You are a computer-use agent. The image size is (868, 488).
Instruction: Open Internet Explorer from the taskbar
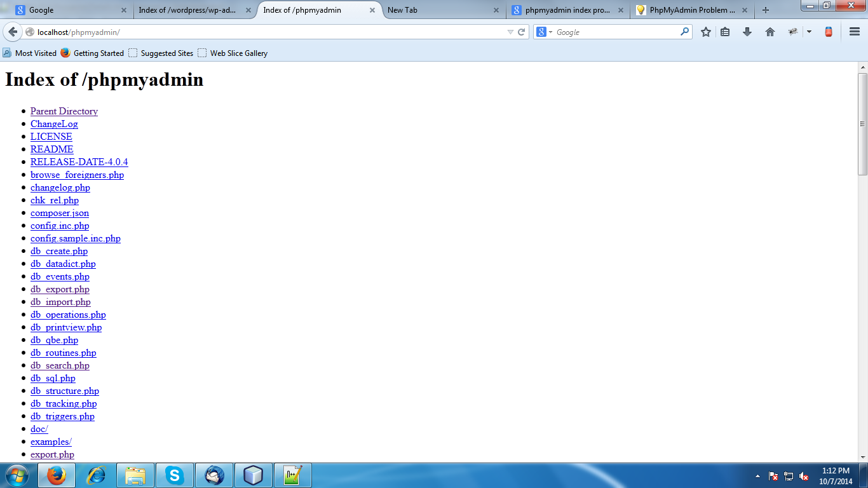click(96, 475)
